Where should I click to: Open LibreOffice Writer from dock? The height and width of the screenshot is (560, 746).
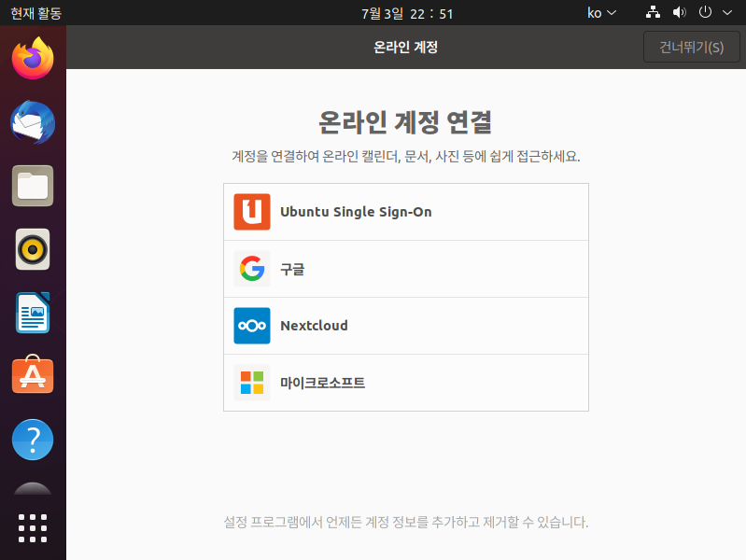click(x=33, y=313)
